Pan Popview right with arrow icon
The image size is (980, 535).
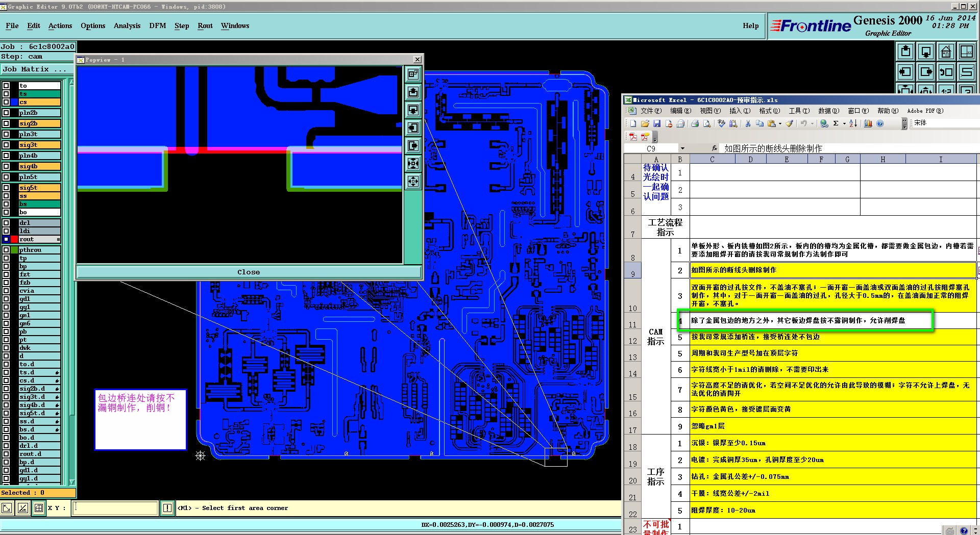413,146
